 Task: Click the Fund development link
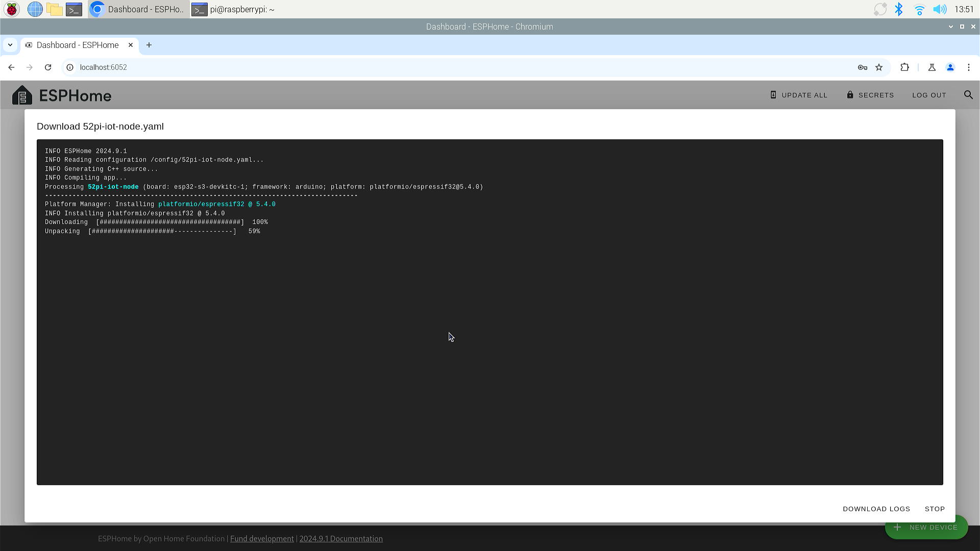click(262, 539)
